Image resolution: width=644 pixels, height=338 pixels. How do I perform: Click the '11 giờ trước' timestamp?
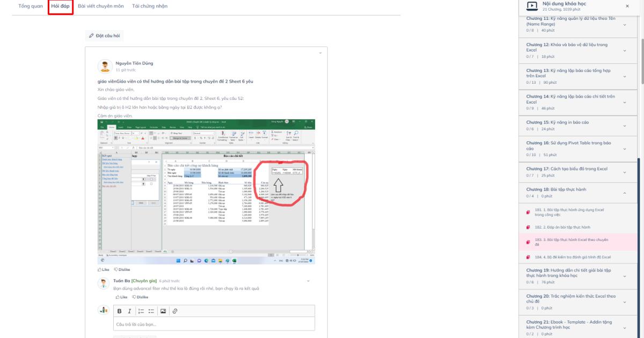click(x=126, y=70)
